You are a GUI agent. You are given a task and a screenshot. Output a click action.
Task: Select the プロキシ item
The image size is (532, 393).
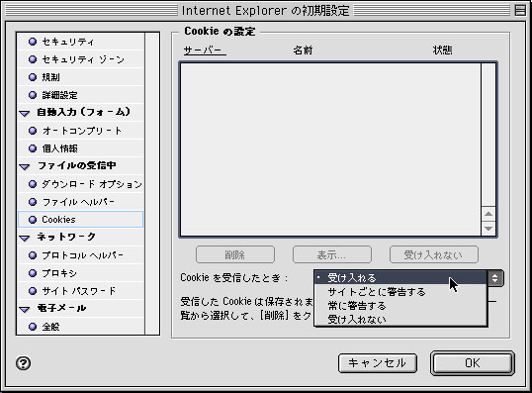coord(81,273)
